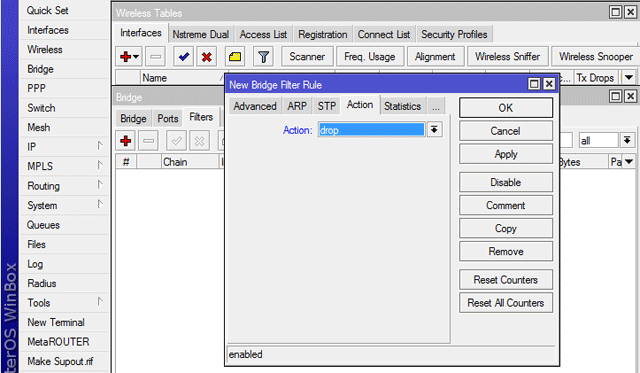Open Bridge from the sidebar menu
This screenshot has width=640, height=373.
pos(40,69)
